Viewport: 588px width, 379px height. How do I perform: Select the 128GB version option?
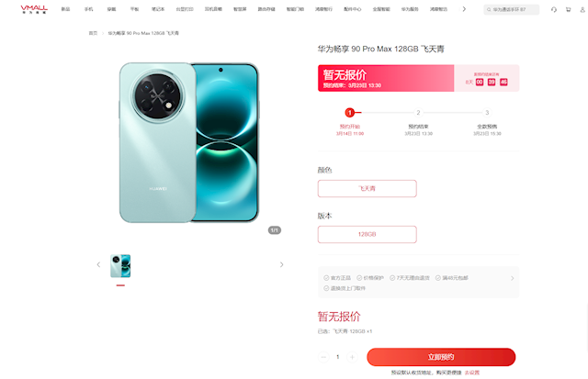coord(367,234)
